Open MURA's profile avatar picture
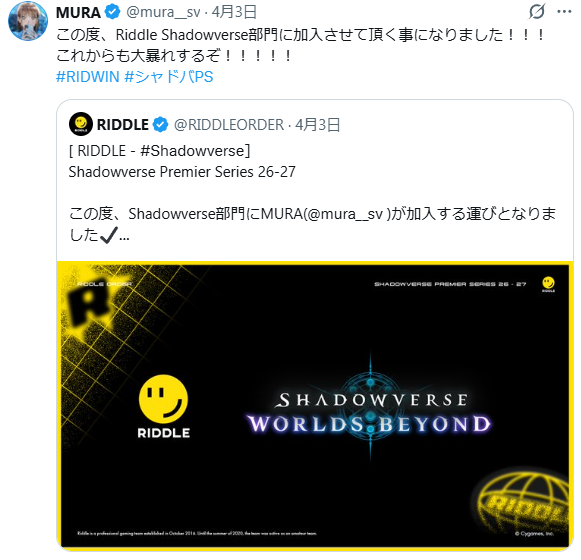This screenshot has width=581, height=560. (x=28, y=21)
